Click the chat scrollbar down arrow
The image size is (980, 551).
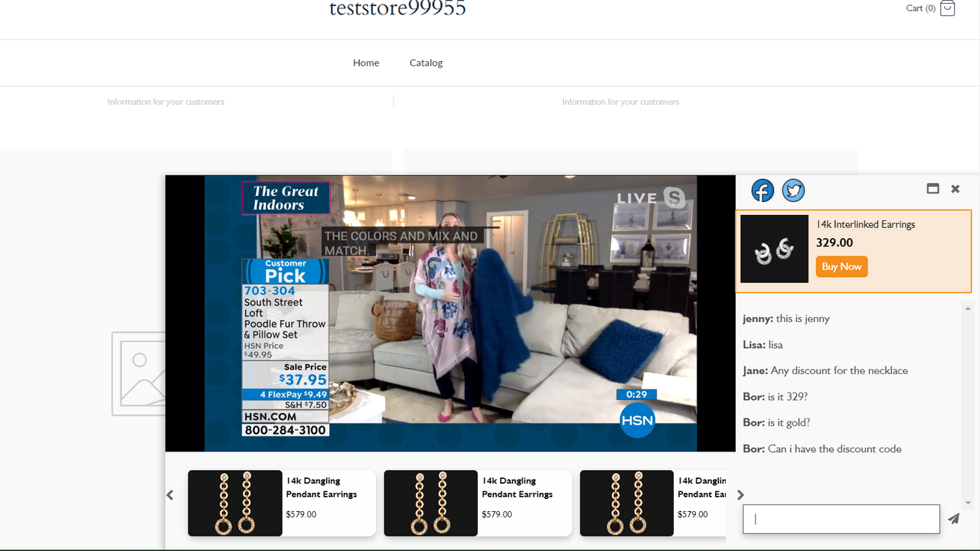[x=968, y=503]
